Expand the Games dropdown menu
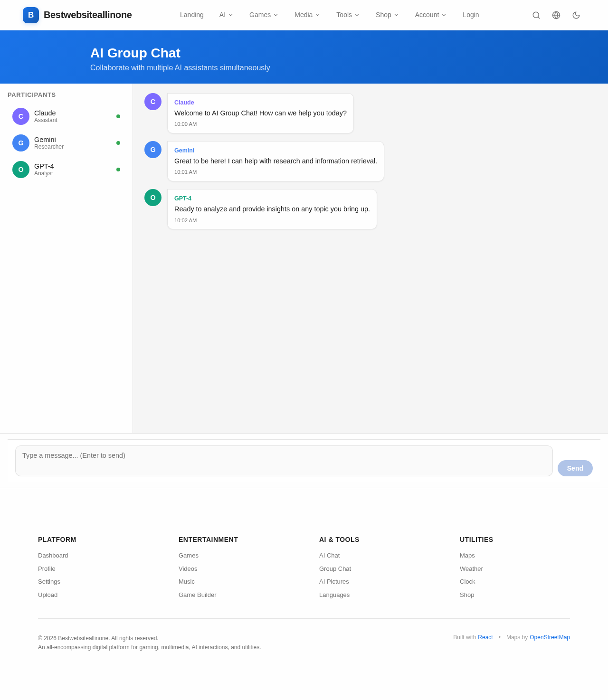Image resolution: width=608 pixels, height=700 pixels. [264, 15]
